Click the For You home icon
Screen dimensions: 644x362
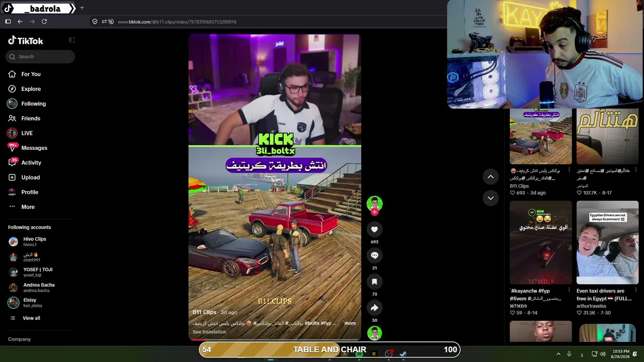(12, 74)
